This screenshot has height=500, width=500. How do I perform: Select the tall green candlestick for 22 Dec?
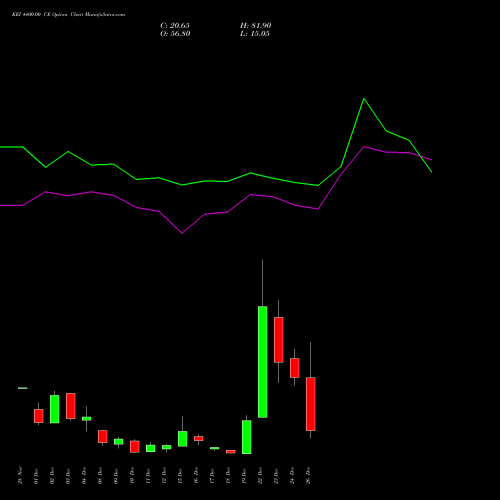click(x=262, y=362)
